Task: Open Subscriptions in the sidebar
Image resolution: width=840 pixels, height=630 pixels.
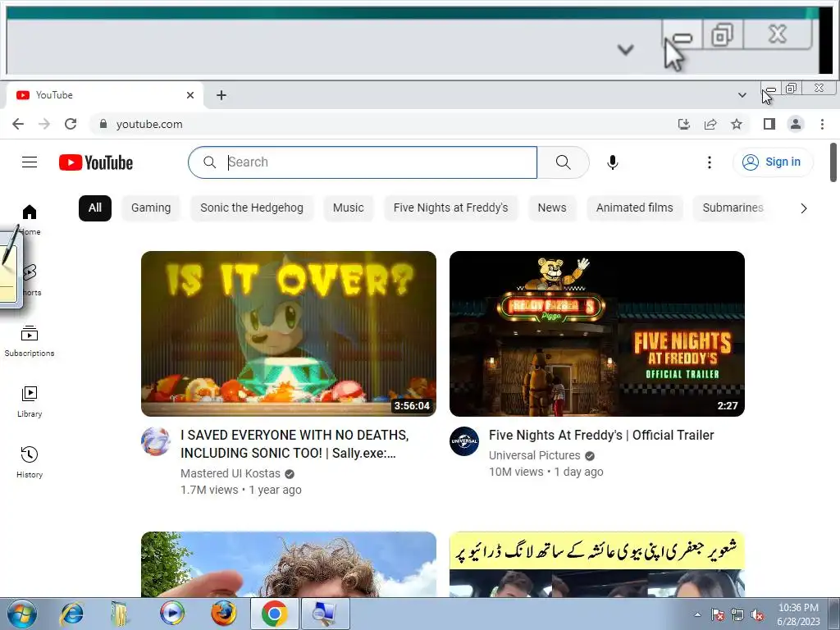Action: tap(30, 341)
